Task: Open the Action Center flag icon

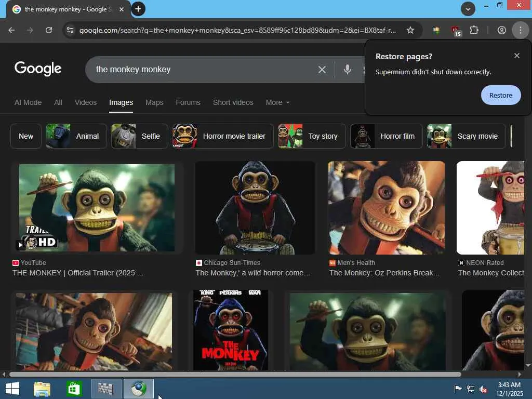Action: pos(458,389)
